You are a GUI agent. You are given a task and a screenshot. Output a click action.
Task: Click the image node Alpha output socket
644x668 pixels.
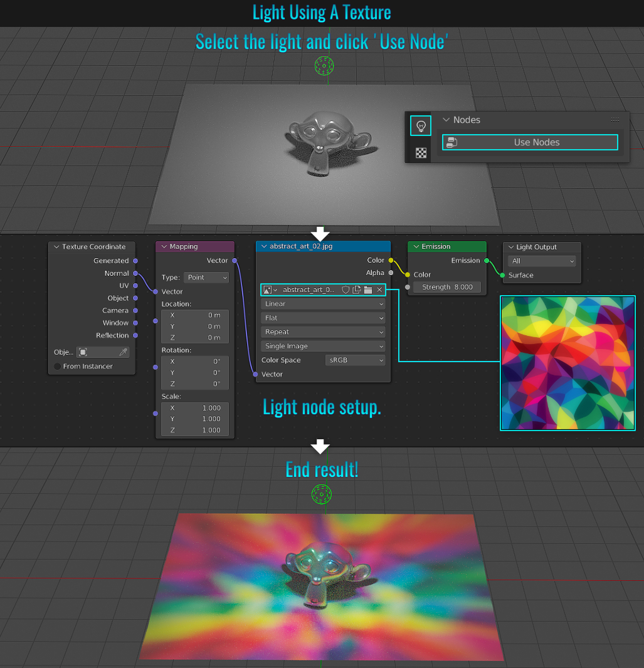click(x=391, y=273)
